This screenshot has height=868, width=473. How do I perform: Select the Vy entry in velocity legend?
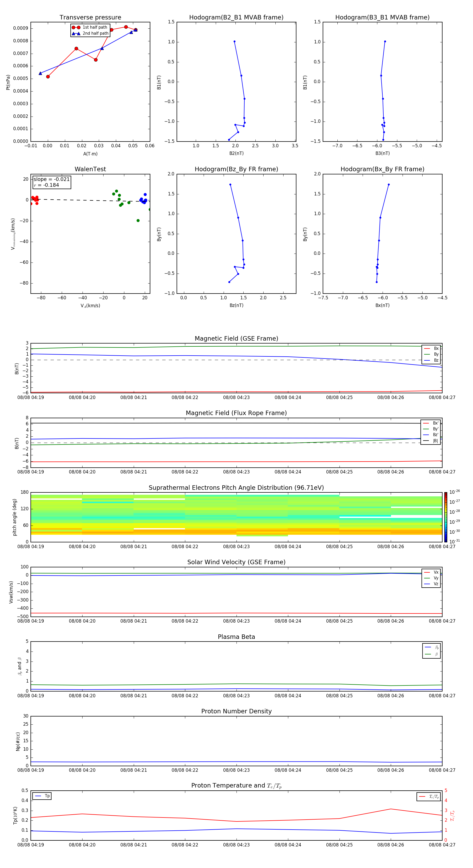pyautogui.click(x=431, y=578)
